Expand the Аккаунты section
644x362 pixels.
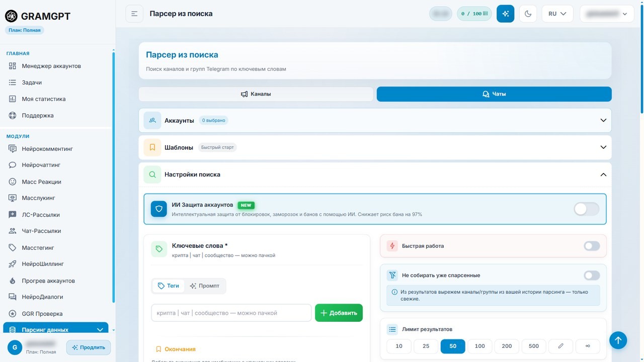pos(375,121)
